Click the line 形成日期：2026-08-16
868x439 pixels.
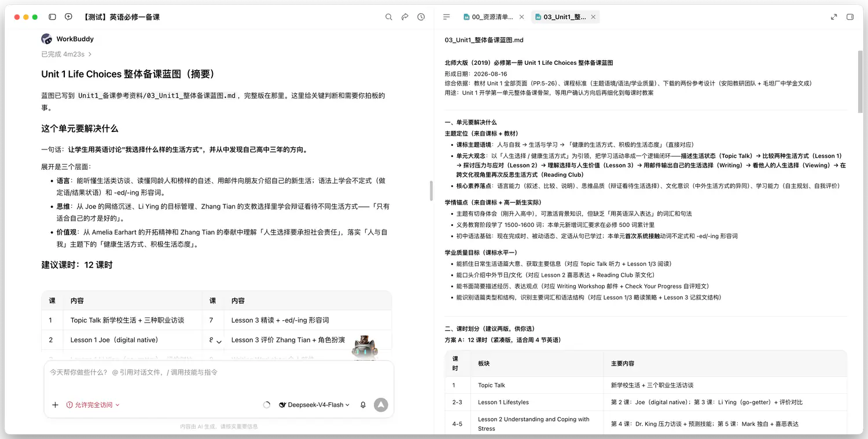coord(476,74)
